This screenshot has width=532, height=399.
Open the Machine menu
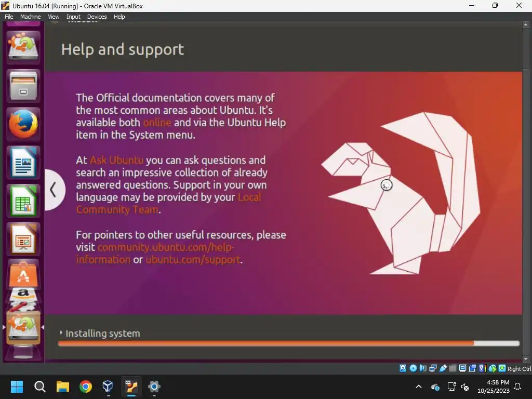click(x=30, y=17)
